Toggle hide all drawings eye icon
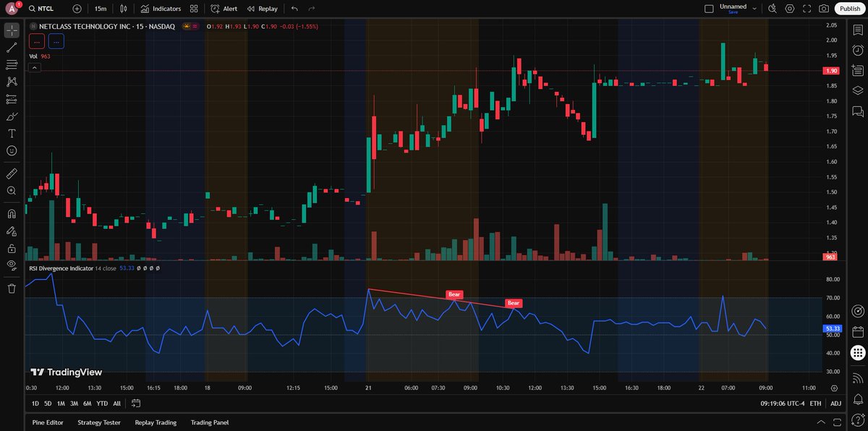The height and width of the screenshot is (431, 868). click(12, 265)
